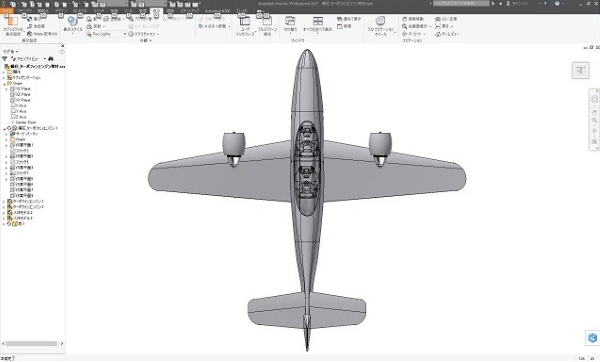Open the Two Lights lighting style dropdown
This screenshot has height=362, width=600.
point(106,34)
